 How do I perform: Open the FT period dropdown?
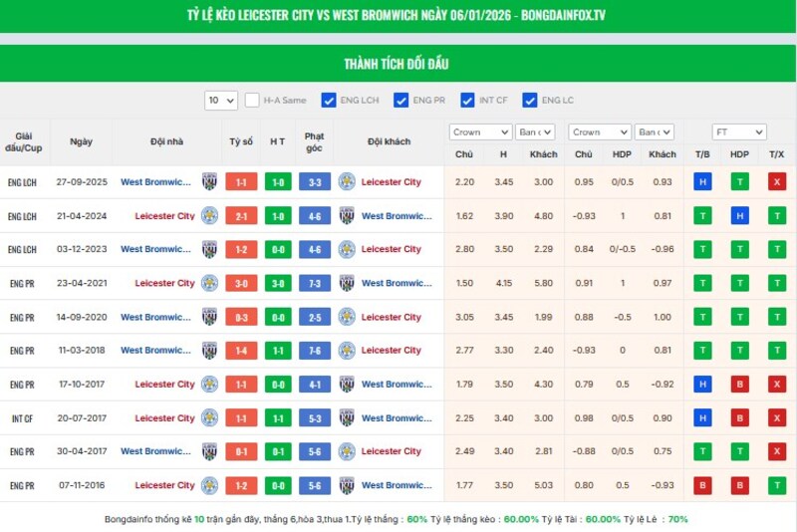pyautogui.click(x=738, y=133)
